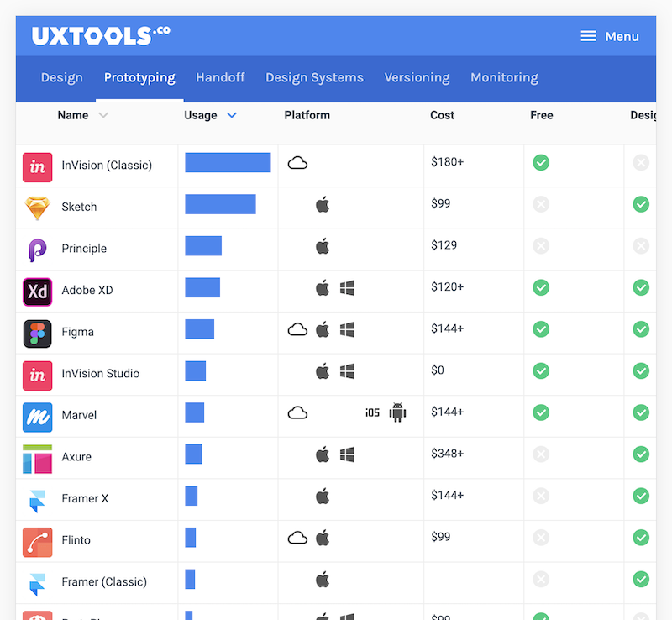Click the Adobe XD icon
The height and width of the screenshot is (620, 672).
click(x=37, y=292)
